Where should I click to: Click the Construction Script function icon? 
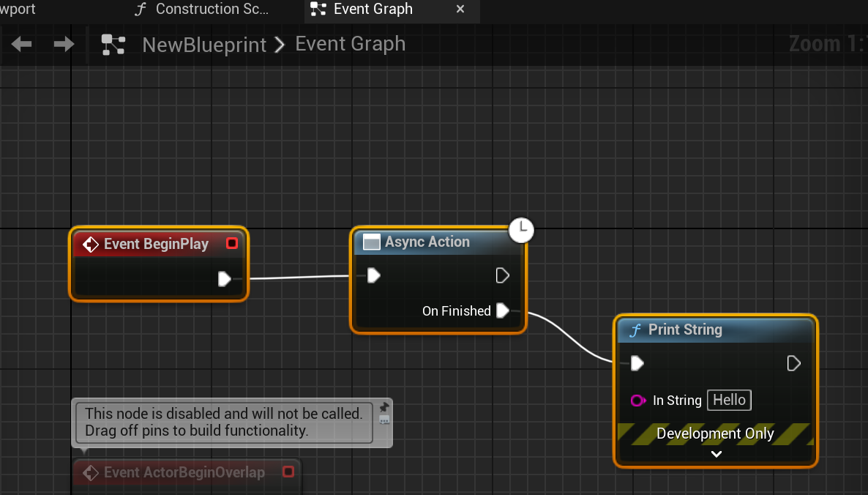coord(141,10)
